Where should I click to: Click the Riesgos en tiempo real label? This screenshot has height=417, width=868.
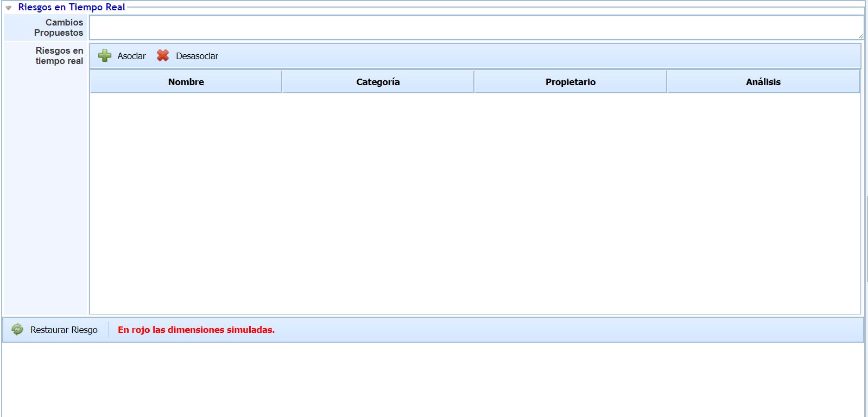point(59,56)
